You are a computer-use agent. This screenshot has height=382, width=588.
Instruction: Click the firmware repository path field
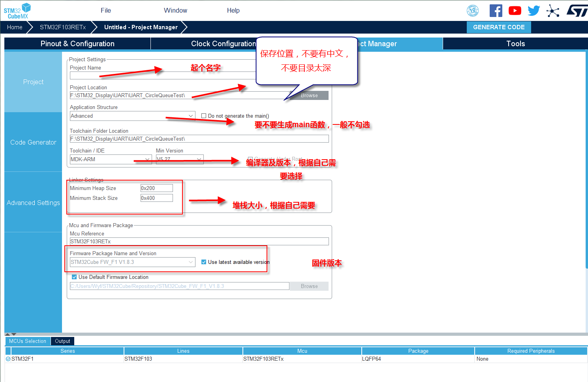tap(180, 286)
